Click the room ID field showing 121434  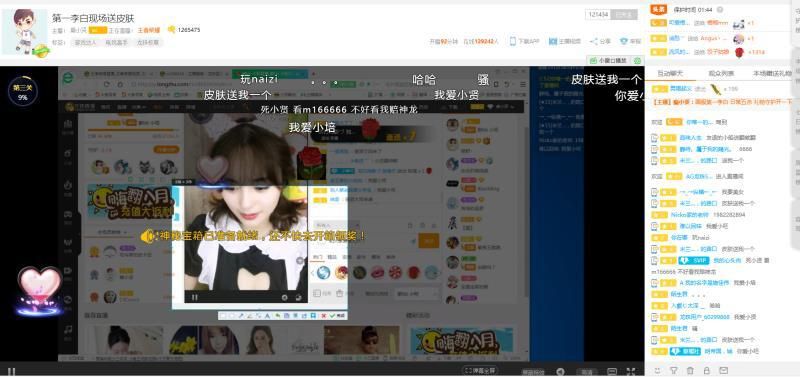pyautogui.click(x=598, y=14)
